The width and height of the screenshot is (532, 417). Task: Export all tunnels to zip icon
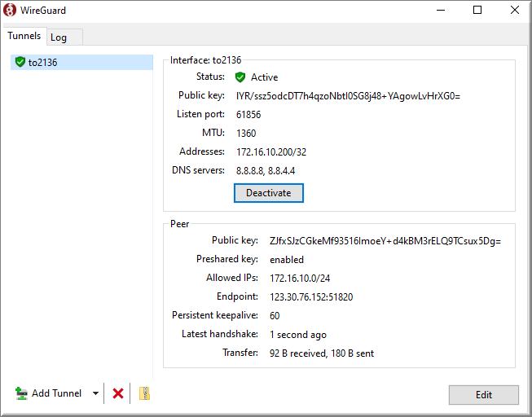pyautogui.click(x=144, y=393)
